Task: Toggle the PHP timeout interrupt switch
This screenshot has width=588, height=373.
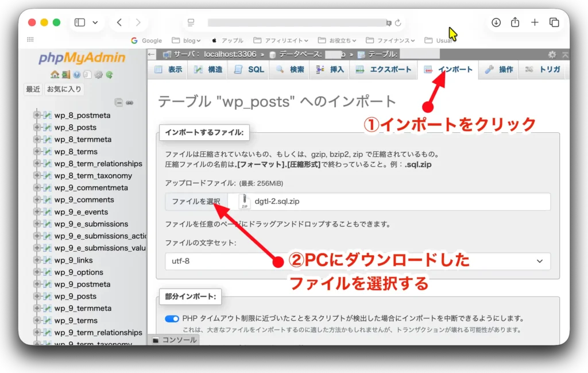Action: pyautogui.click(x=172, y=318)
